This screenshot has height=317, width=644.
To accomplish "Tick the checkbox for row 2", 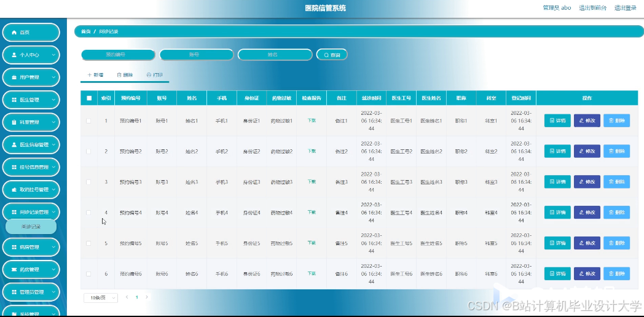I will pos(88,151).
